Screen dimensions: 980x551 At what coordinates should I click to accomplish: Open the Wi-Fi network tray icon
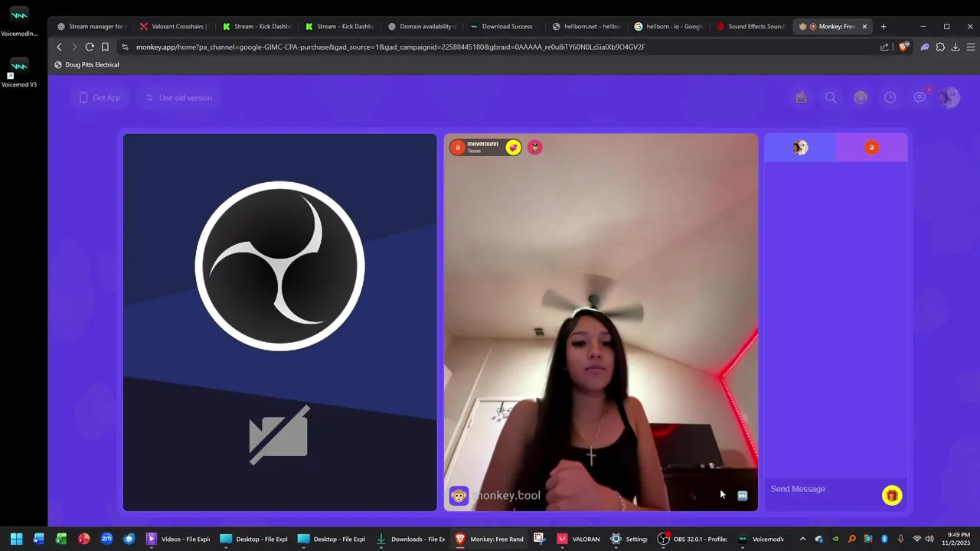[916, 539]
